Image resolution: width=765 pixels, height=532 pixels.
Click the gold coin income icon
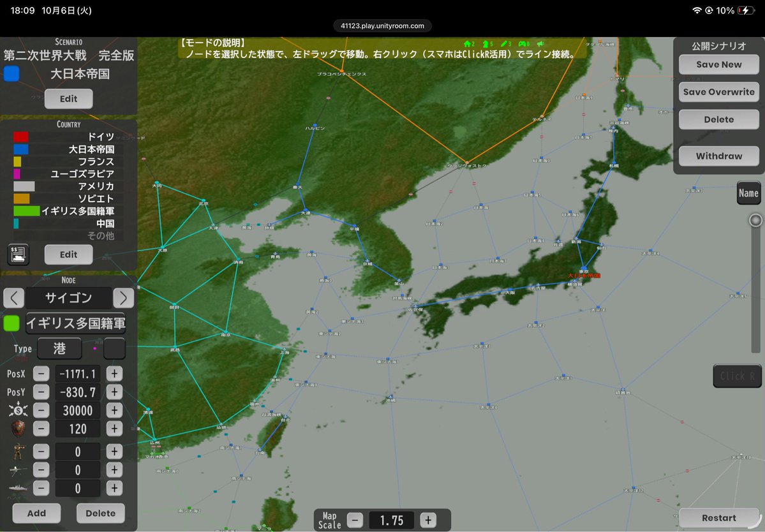[x=18, y=411]
